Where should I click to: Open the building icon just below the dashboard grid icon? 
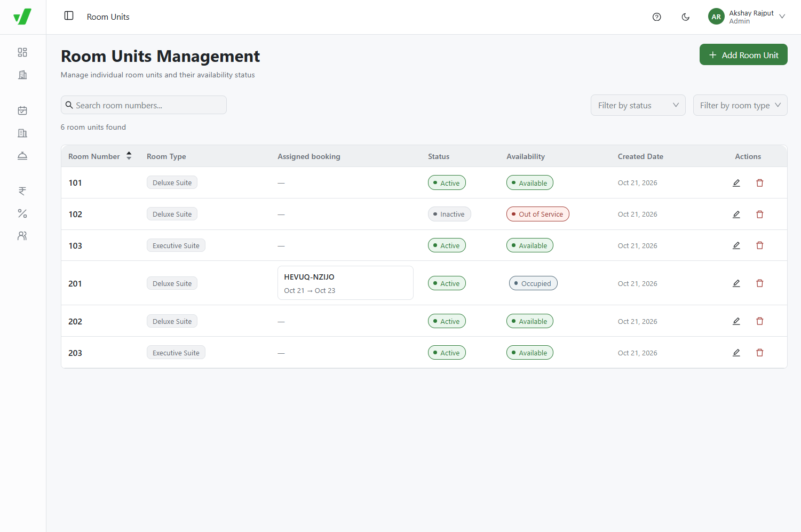coord(22,75)
